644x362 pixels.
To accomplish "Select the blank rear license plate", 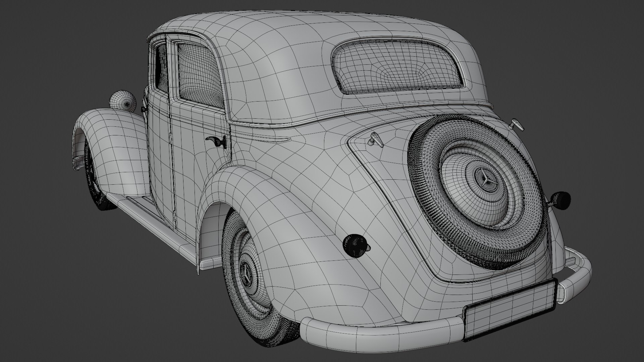I will pyautogui.click(x=510, y=310).
